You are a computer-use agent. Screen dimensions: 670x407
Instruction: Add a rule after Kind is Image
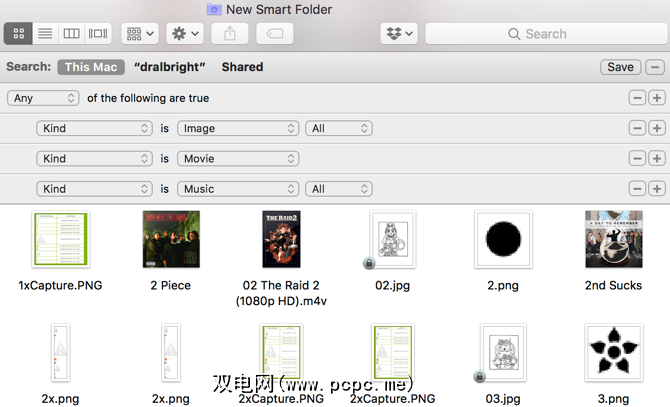657,128
